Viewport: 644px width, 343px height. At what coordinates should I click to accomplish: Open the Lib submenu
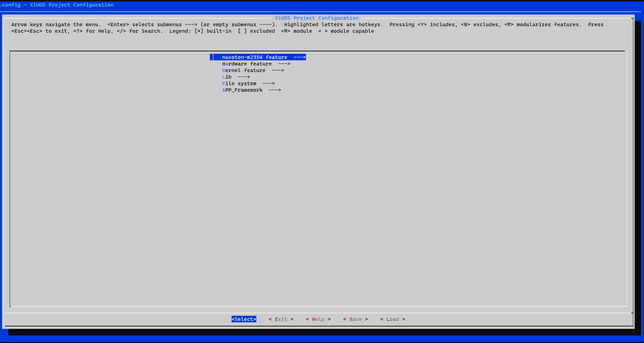236,77
